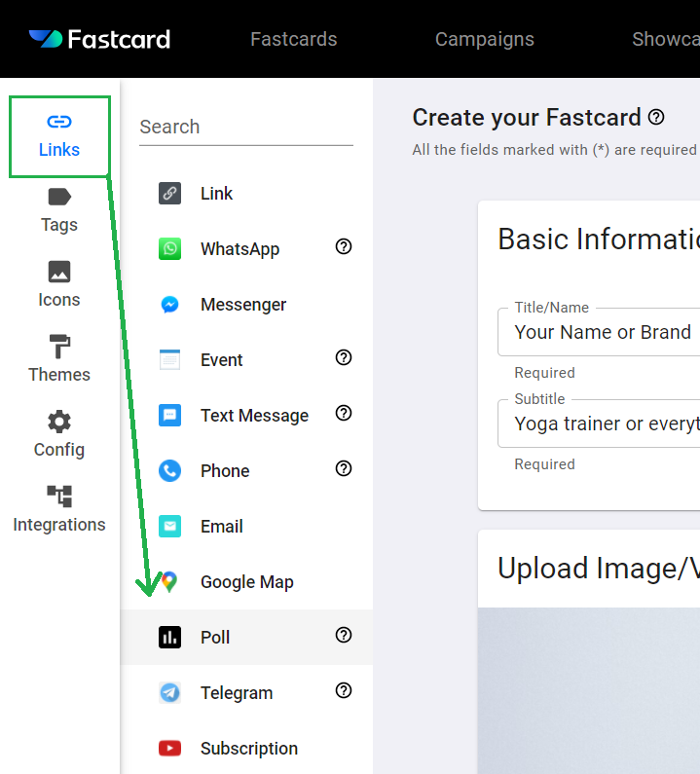
Task: Click the Title/Name input field
Action: tap(599, 332)
